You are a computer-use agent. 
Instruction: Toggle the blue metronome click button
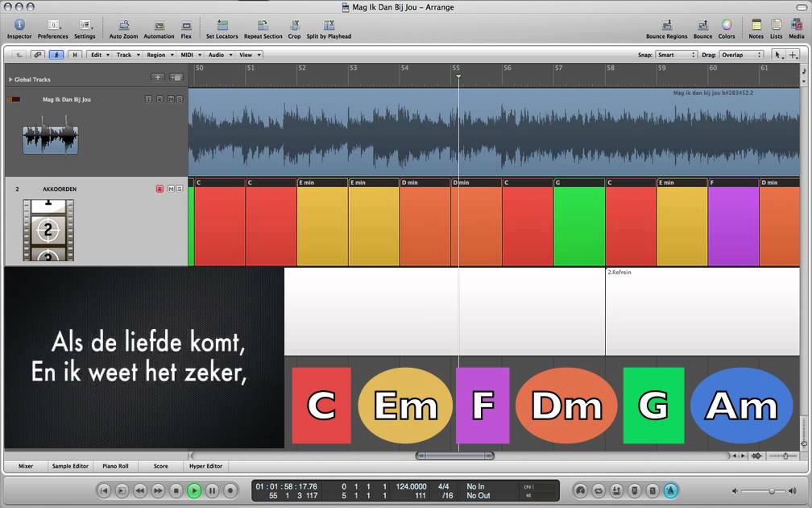(670, 490)
